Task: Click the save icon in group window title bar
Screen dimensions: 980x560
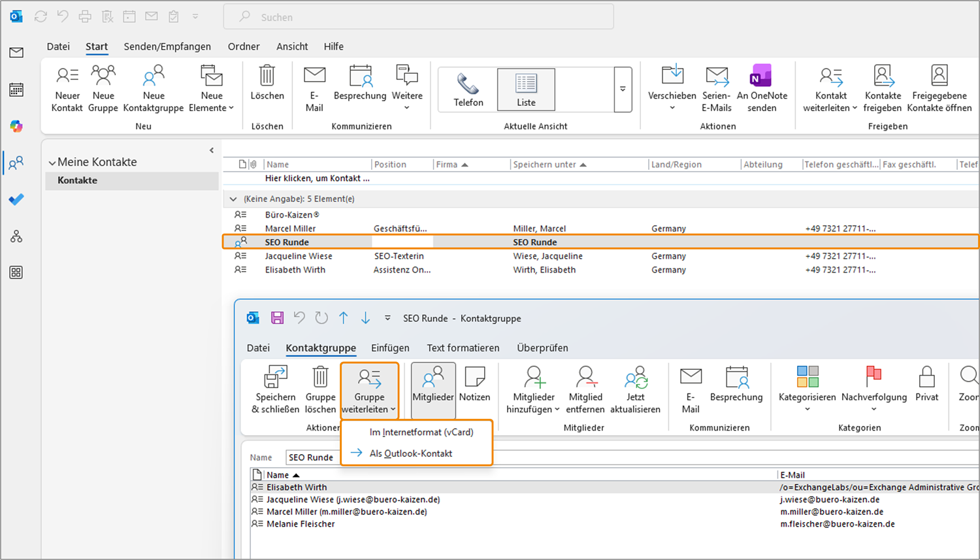Action: pos(278,318)
